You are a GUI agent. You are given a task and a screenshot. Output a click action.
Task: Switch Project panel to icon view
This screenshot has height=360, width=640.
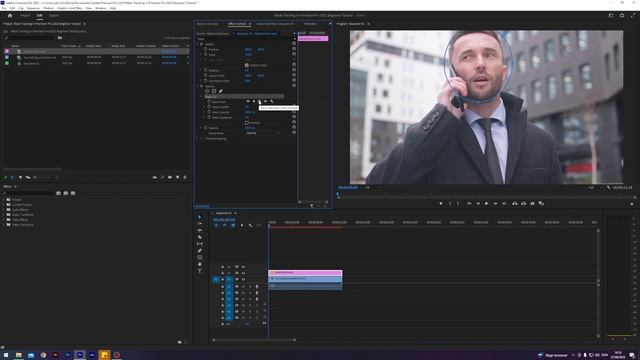pyautogui.click(x=20, y=177)
